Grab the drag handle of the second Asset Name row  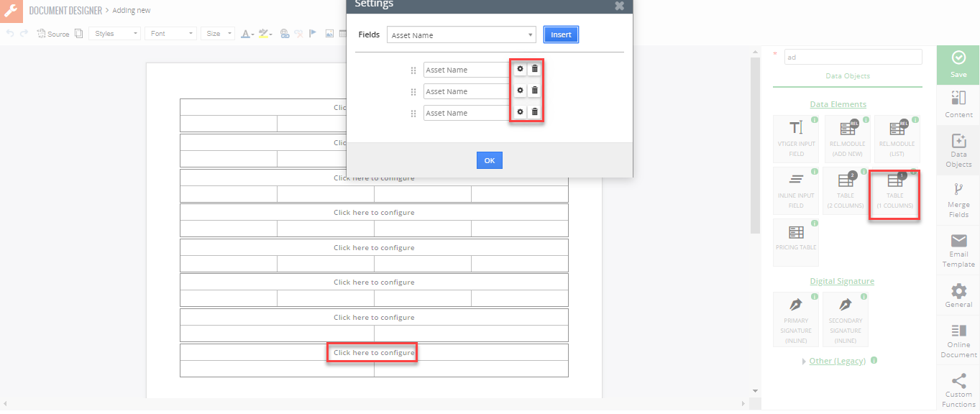click(413, 92)
